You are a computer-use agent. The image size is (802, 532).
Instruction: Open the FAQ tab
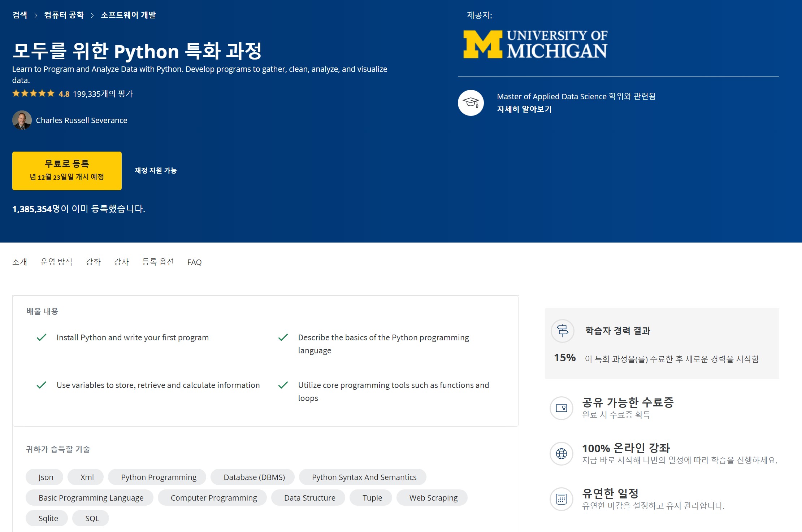[194, 262]
